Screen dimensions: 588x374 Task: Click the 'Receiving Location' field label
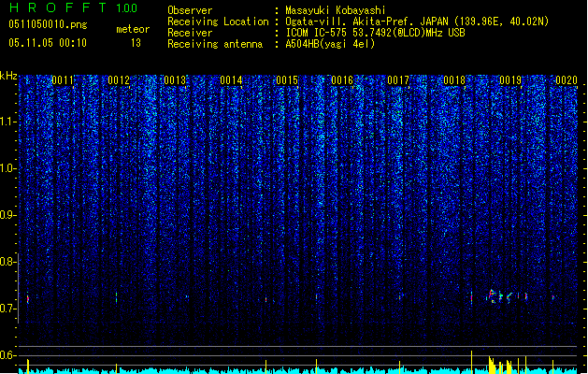point(218,22)
